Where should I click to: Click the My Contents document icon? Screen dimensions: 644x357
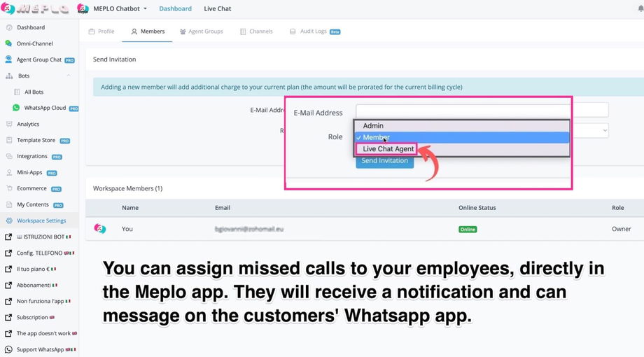(x=9, y=204)
